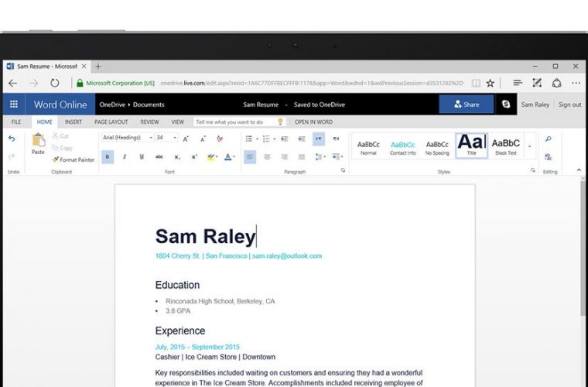Viewport: 588px width, 387px height.
Task: Redo the last undone action
Action: 12,157
